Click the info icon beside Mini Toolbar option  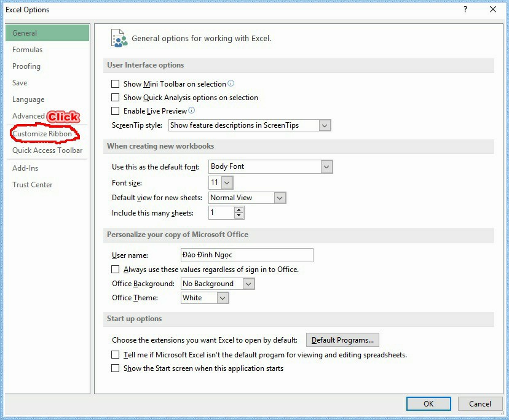(x=231, y=84)
